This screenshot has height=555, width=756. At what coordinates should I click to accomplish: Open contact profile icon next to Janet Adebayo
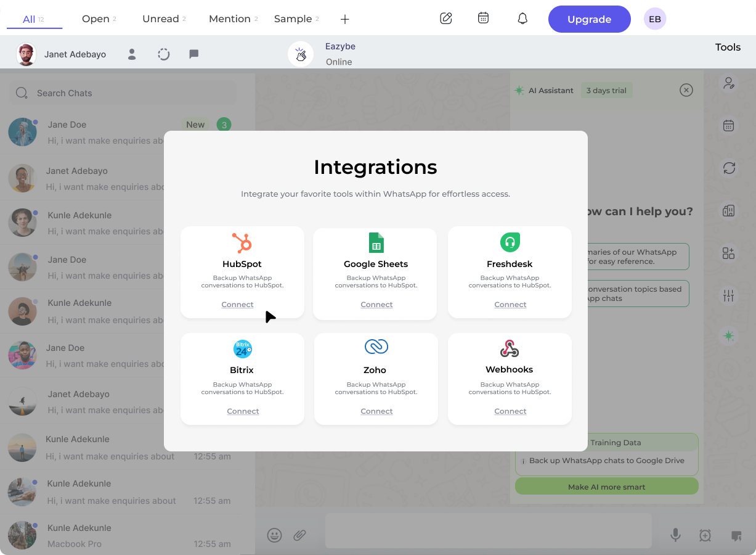(131, 54)
